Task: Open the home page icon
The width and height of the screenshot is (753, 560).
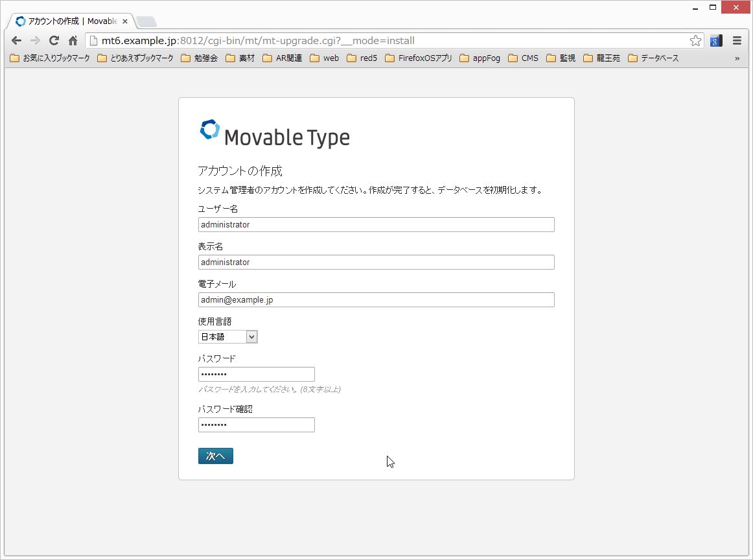Action: point(73,40)
